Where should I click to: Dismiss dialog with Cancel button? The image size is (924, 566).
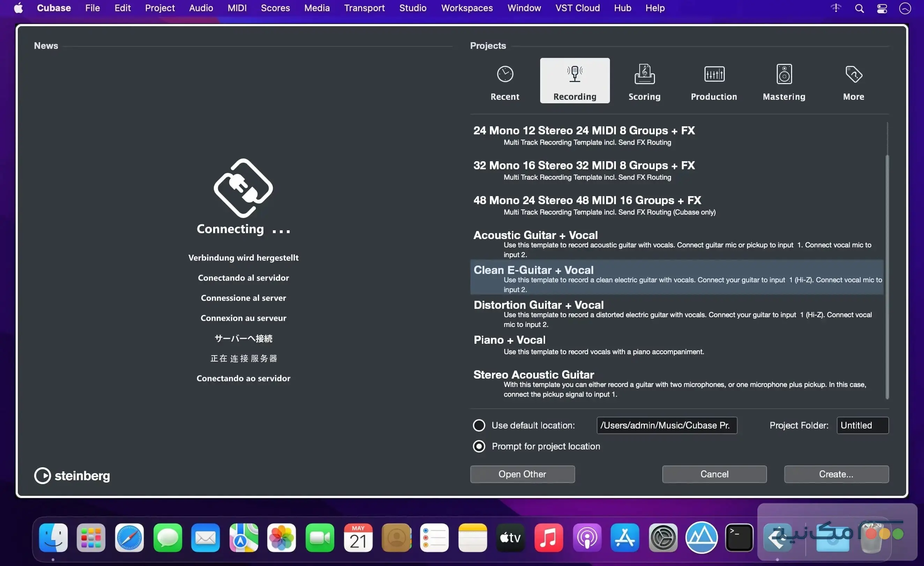(714, 474)
